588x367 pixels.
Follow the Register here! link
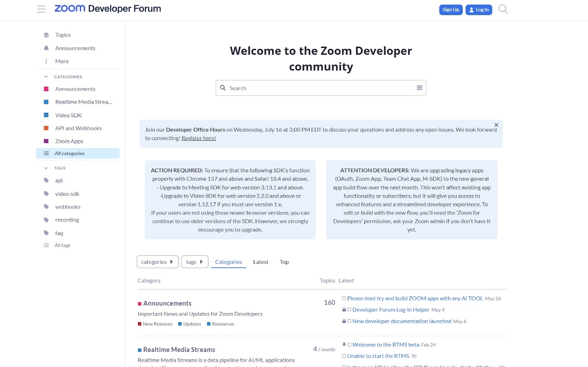[x=199, y=138]
